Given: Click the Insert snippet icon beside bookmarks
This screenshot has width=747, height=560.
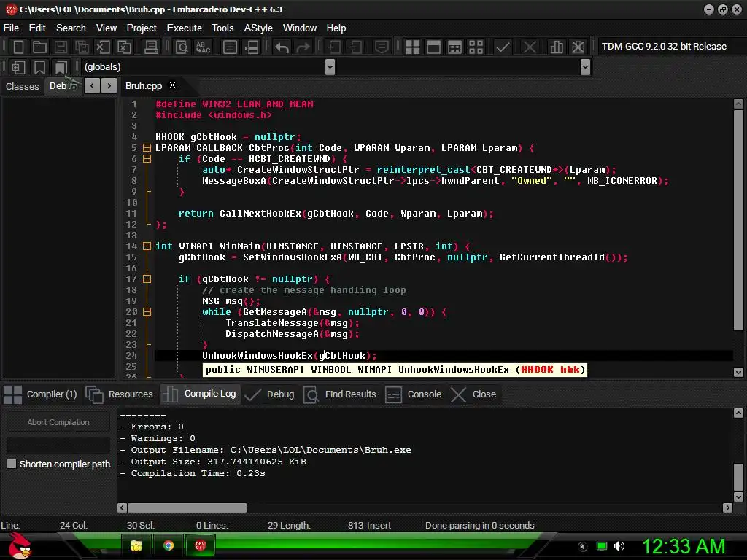Looking at the screenshot, I should tap(18, 67).
